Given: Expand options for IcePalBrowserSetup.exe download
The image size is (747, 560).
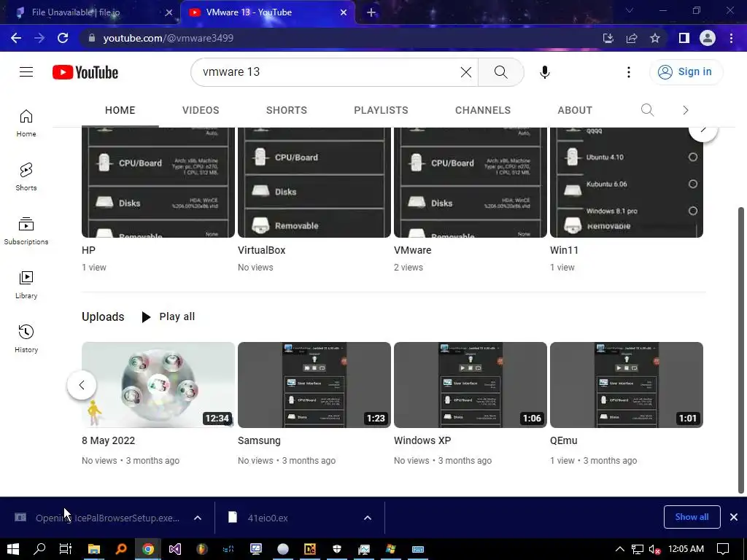Looking at the screenshot, I should click(198, 518).
